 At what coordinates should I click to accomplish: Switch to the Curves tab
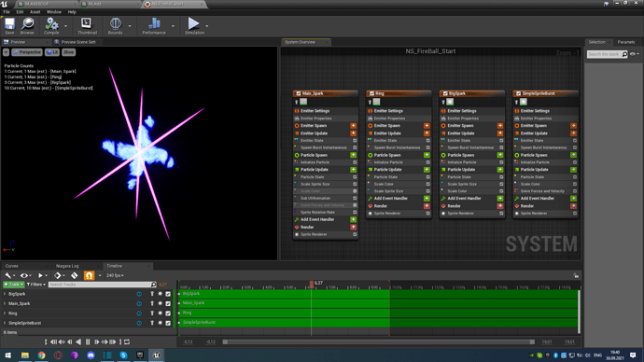12,266
